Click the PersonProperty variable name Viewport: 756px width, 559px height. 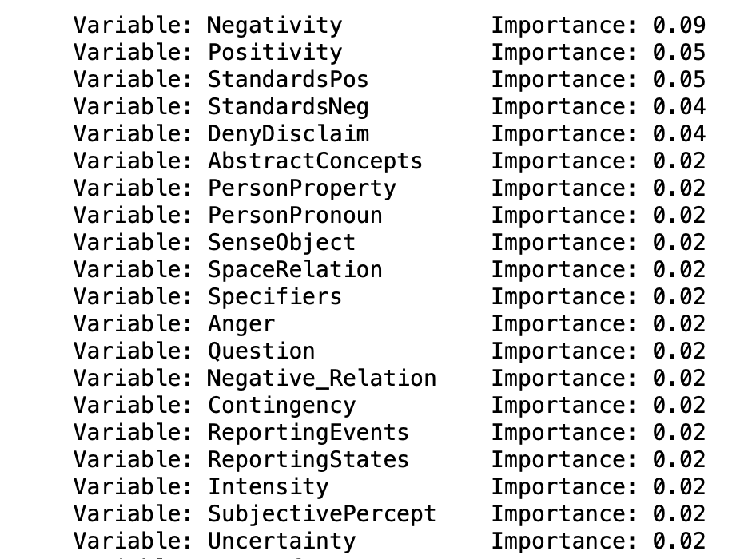(x=301, y=188)
